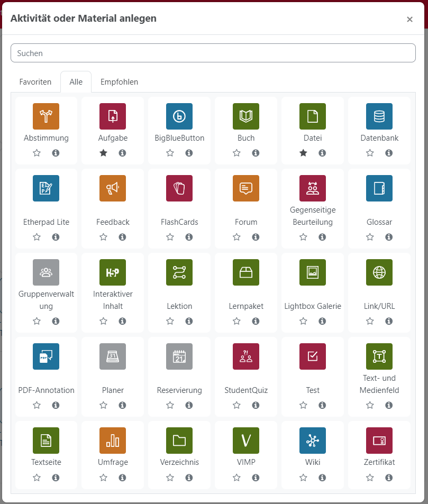Select the FlashCards activity icon
This screenshot has height=504, width=428.
(x=179, y=188)
